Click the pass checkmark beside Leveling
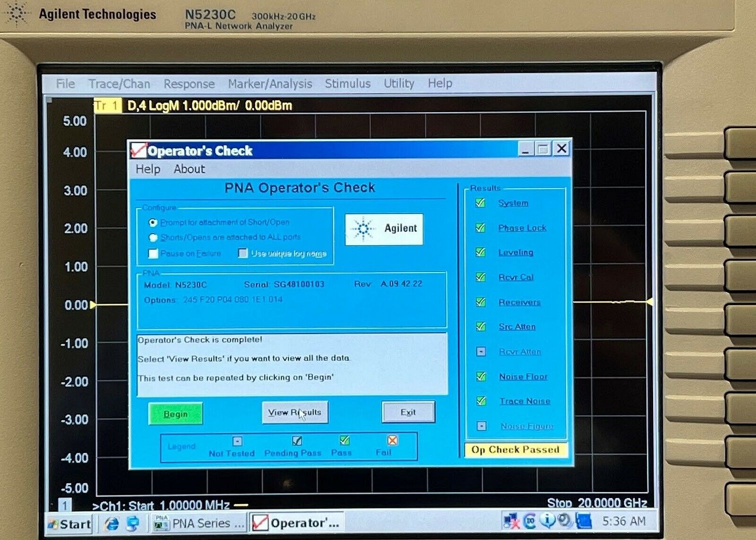The height and width of the screenshot is (540, 756). pos(480,252)
